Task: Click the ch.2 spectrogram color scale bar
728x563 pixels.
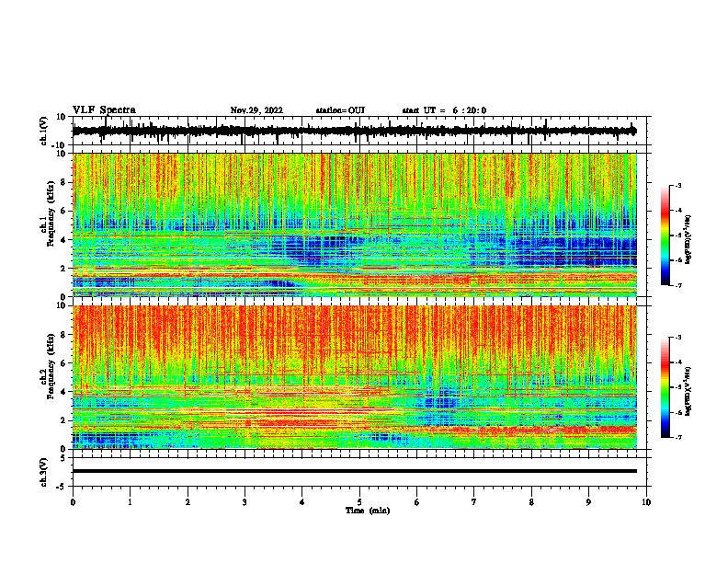Action: (665, 387)
